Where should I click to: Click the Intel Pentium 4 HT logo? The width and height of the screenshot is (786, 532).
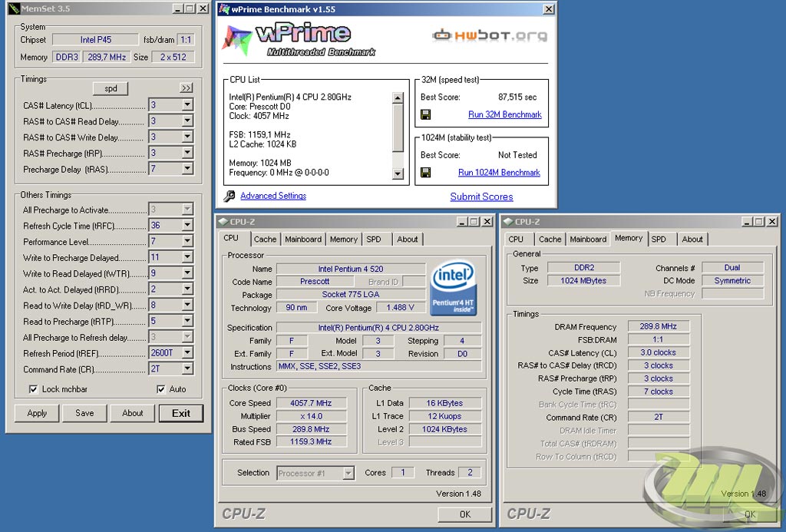(x=453, y=287)
